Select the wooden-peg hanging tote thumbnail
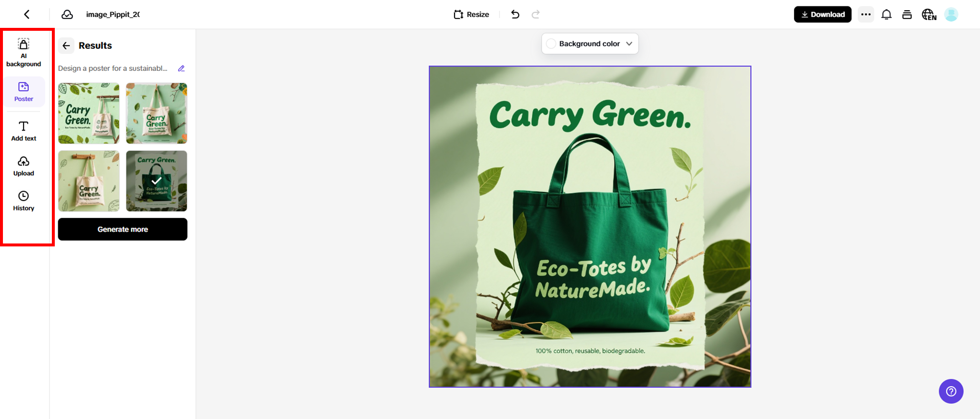The height and width of the screenshot is (419, 980). tap(89, 181)
